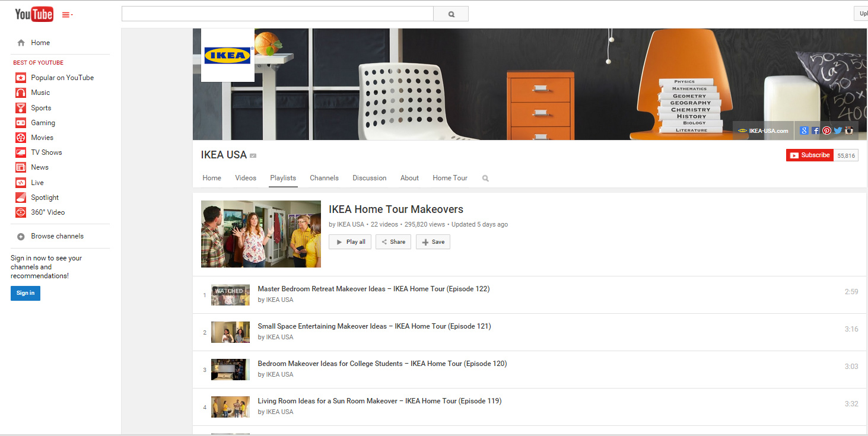Open IKEA's Twitter banner icon
This screenshot has height=436, width=868.
point(838,131)
